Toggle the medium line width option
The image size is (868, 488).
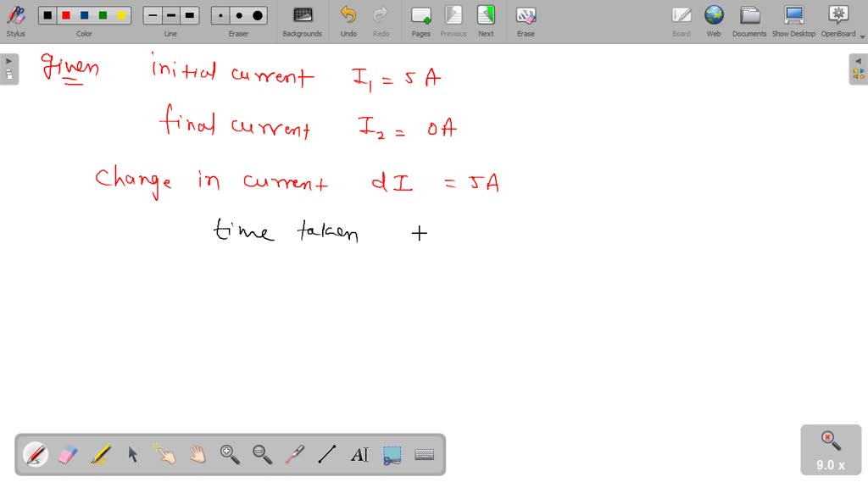[170, 14]
